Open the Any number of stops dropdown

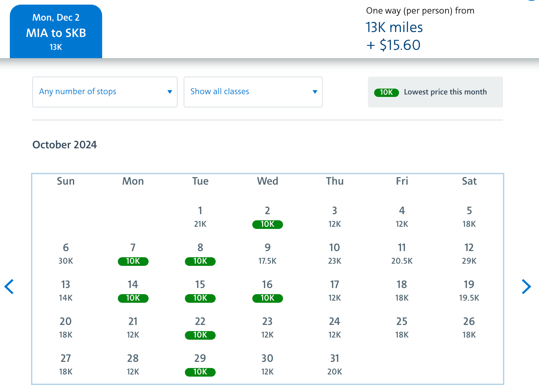click(105, 92)
